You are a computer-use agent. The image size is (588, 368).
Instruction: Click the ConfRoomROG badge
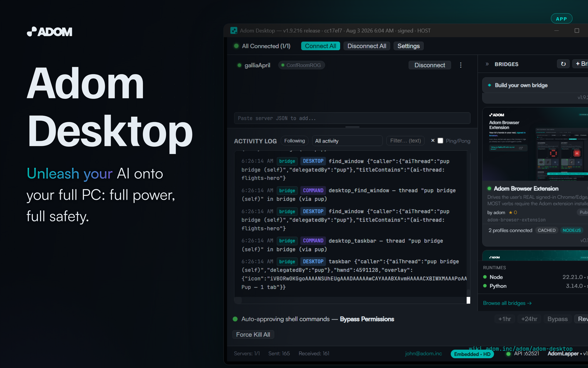point(301,65)
